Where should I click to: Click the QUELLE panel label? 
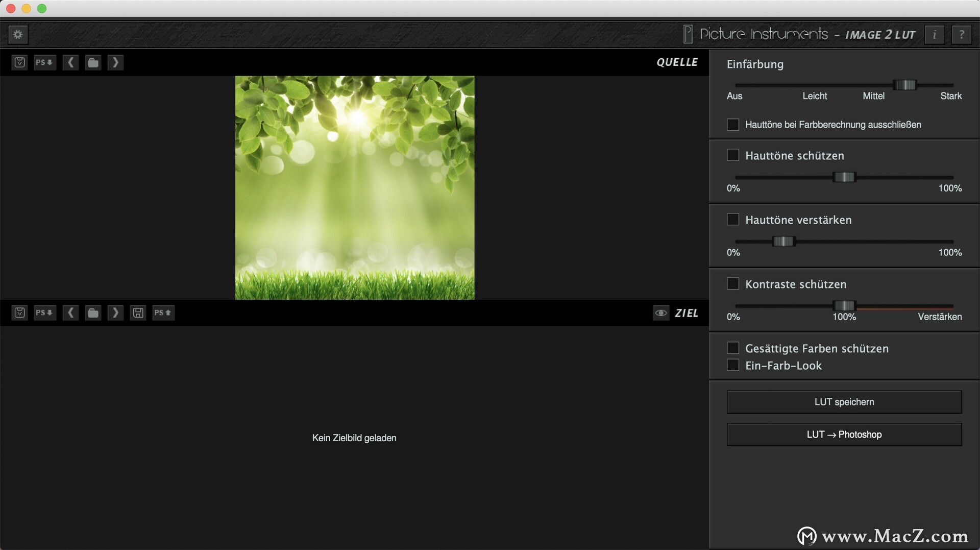[x=677, y=62]
